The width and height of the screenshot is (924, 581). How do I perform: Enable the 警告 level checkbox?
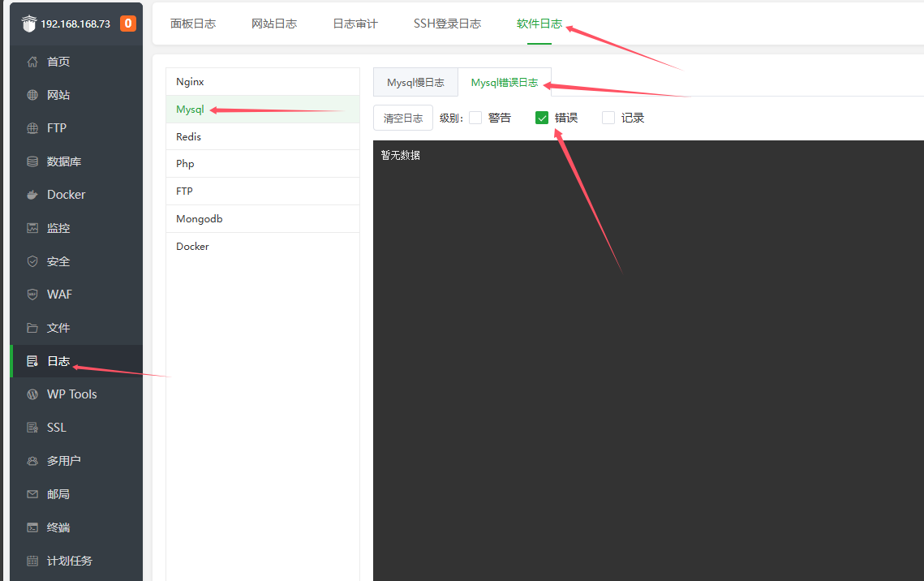475,118
